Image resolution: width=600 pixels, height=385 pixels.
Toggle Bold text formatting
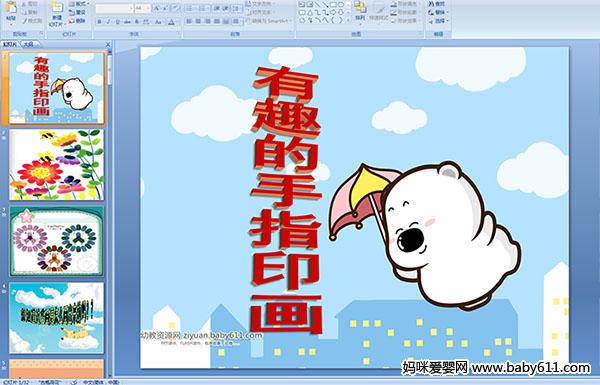99,22
